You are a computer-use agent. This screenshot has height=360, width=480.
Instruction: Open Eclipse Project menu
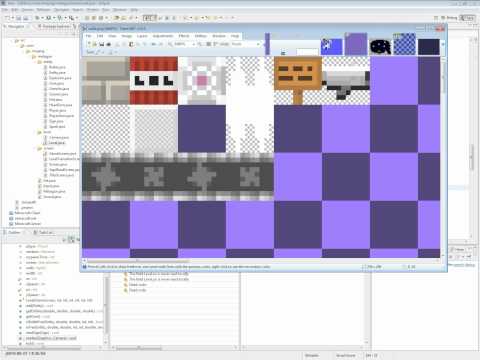tap(92, 10)
